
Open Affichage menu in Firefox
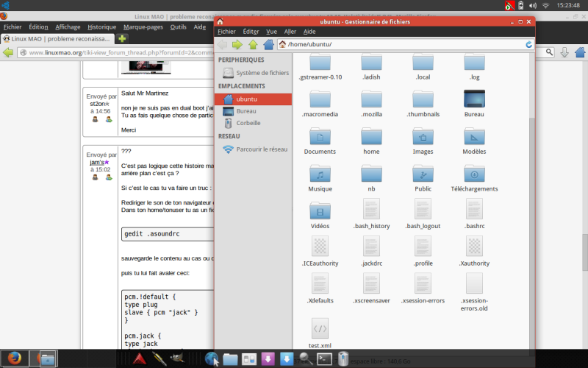68,27
